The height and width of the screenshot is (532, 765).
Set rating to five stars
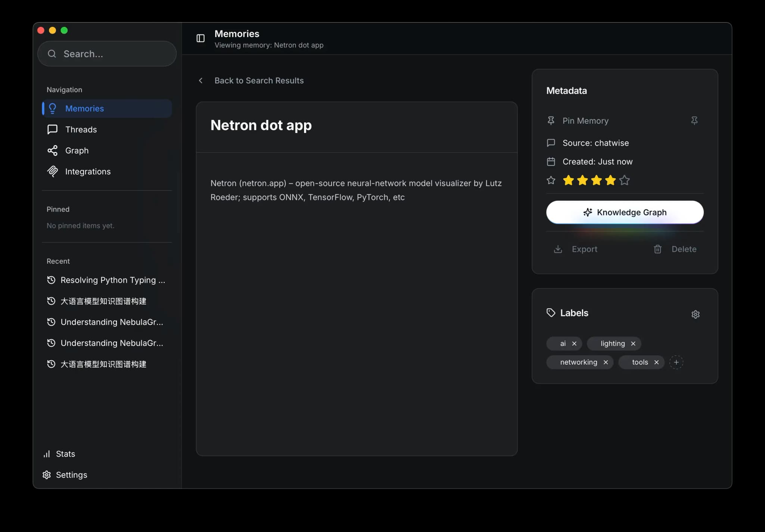tap(624, 180)
